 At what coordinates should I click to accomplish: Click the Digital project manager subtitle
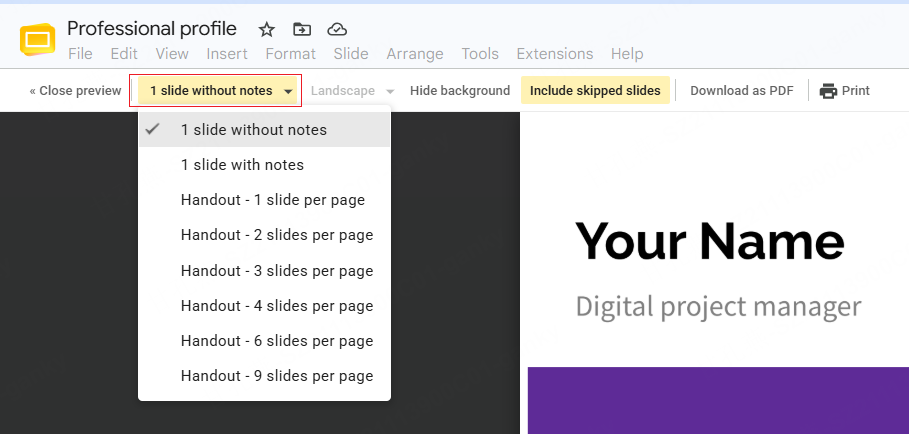[x=718, y=307]
